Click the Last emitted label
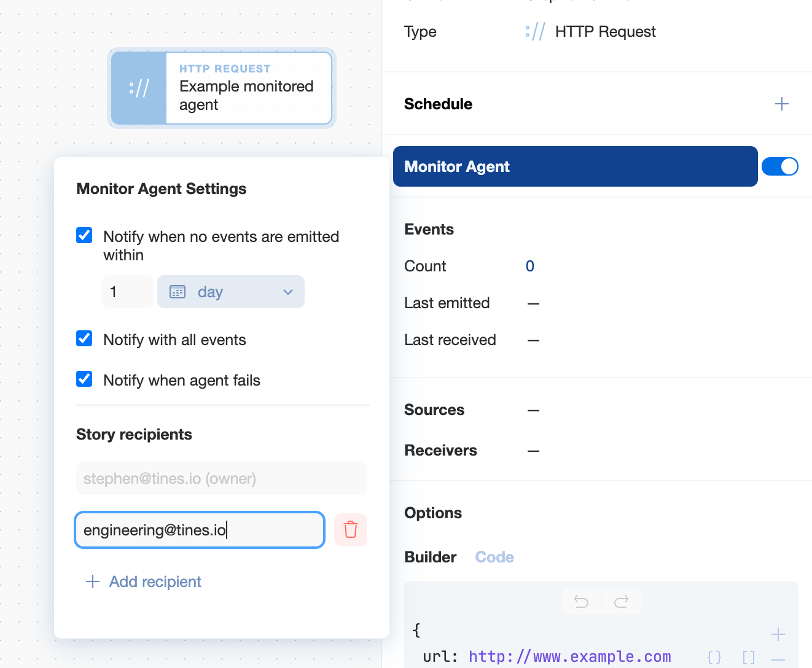 tap(447, 303)
